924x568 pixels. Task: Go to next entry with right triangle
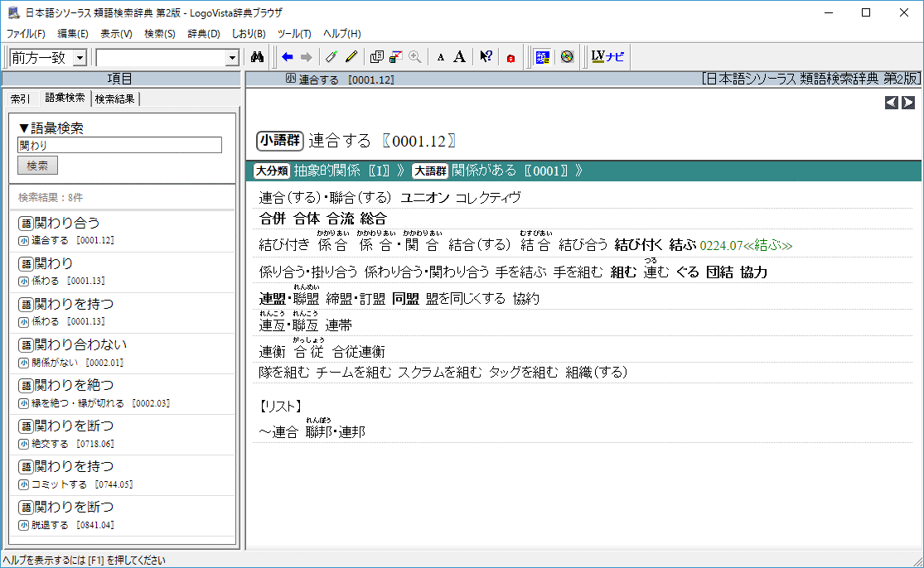coord(908,103)
